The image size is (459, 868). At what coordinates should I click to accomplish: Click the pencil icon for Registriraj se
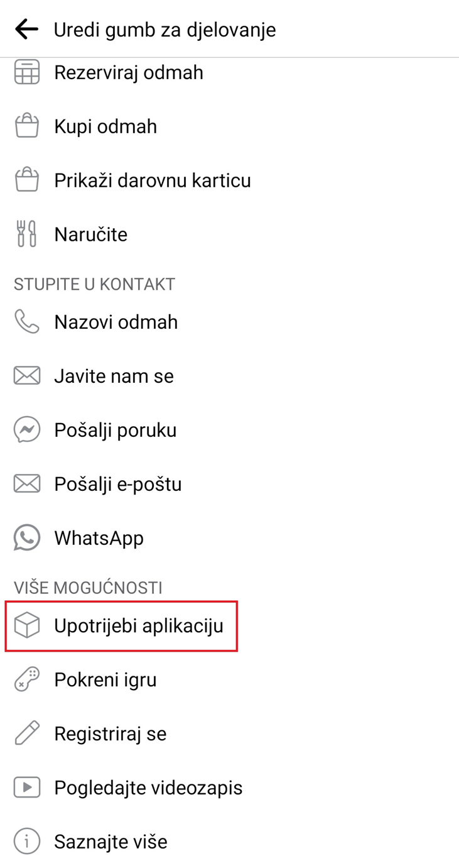(x=27, y=733)
